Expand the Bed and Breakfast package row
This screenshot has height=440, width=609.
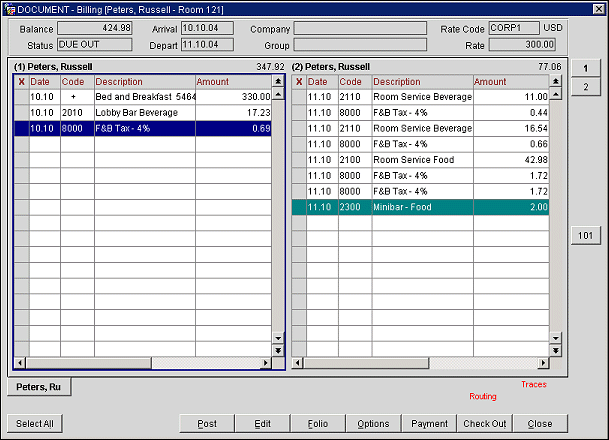pyautogui.click(x=73, y=96)
